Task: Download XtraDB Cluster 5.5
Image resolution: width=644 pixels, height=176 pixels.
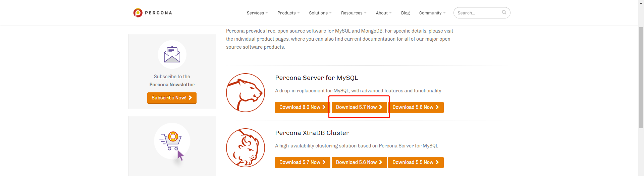Action: pos(416,163)
